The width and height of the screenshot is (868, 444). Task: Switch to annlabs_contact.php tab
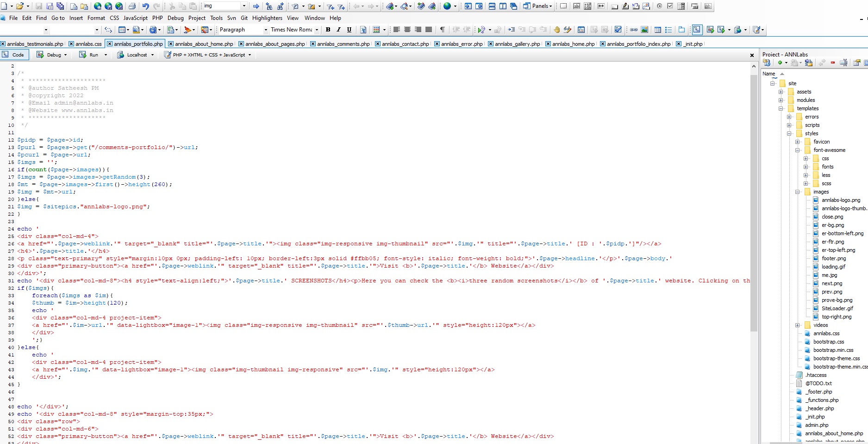tap(405, 44)
